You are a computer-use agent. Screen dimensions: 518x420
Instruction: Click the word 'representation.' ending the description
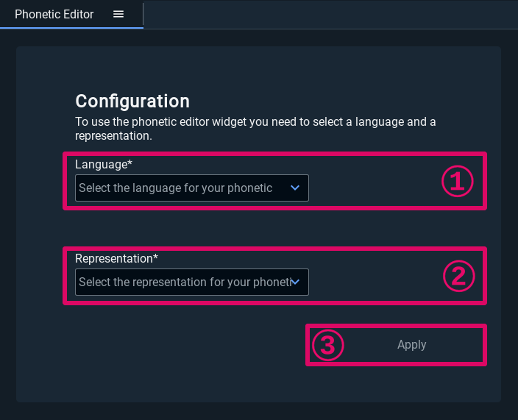click(x=113, y=136)
